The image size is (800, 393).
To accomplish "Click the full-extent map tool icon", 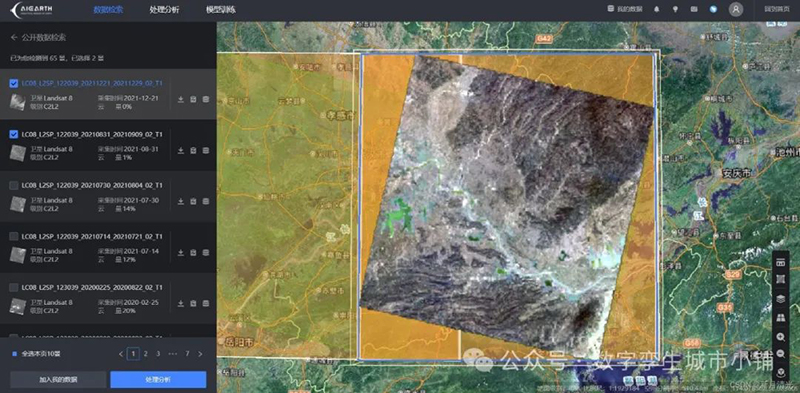I will pos(780,280).
